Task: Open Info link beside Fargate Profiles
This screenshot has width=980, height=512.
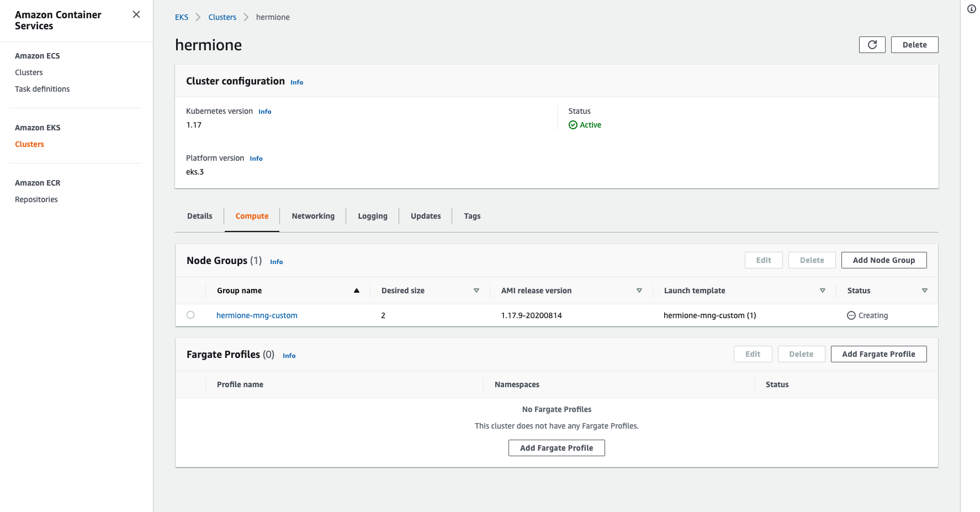Action: 289,356
